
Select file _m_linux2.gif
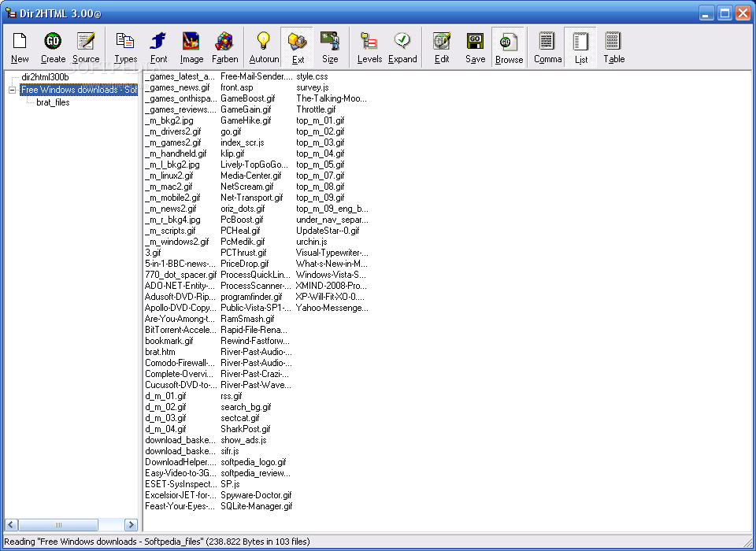coord(169,176)
